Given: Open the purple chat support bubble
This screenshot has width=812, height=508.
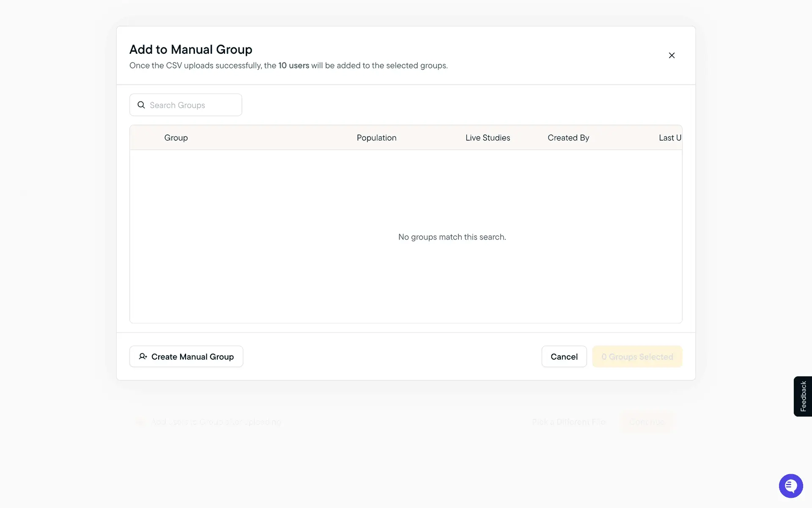Looking at the screenshot, I should (x=790, y=486).
